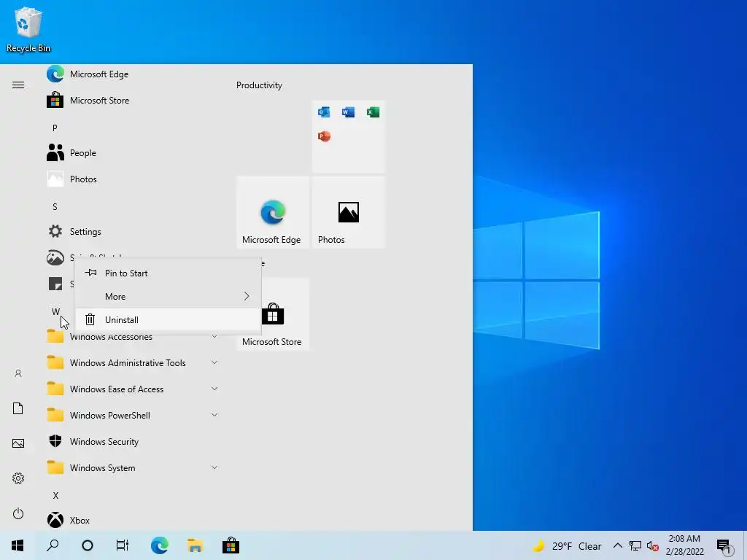The height and width of the screenshot is (560, 747).
Task: Click the letter S section header
Action: pos(55,206)
